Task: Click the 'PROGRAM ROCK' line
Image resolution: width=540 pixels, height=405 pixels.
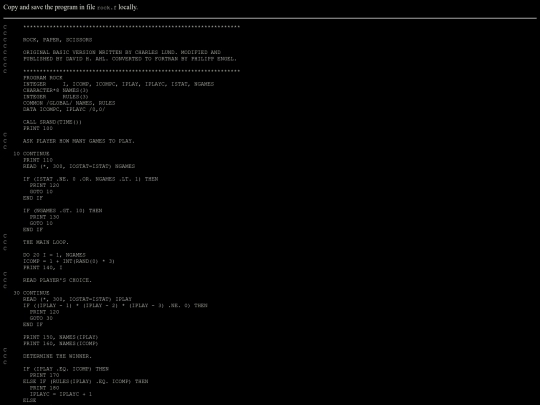Action: click(x=43, y=78)
